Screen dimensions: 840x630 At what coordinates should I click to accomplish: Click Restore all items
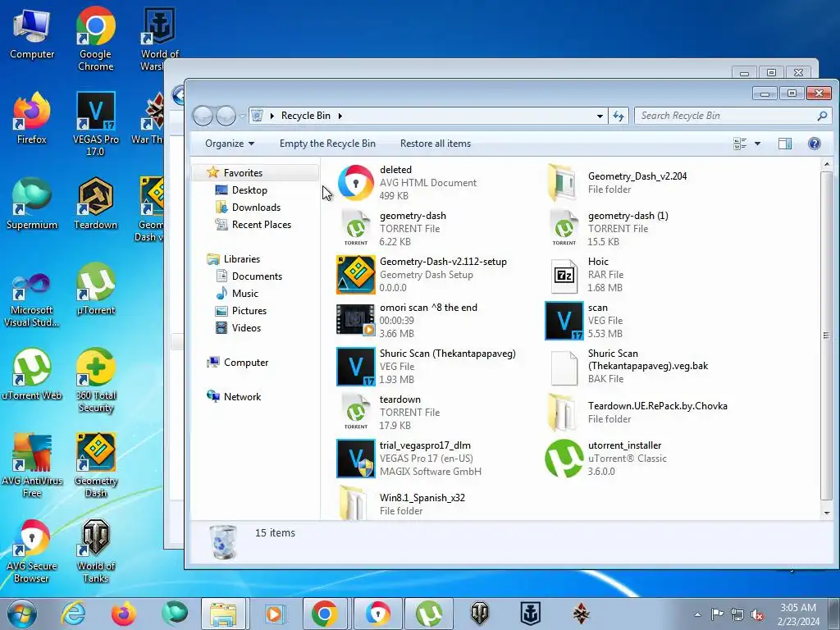click(436, 144)
